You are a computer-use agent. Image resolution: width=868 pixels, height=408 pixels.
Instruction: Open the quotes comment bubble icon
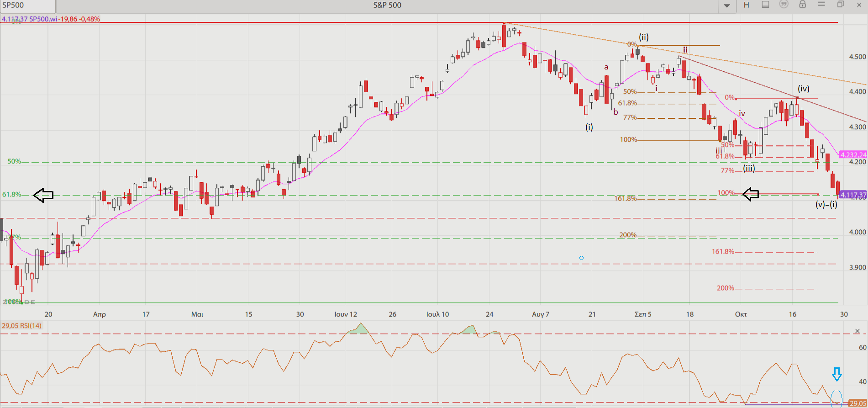[784, 5]
